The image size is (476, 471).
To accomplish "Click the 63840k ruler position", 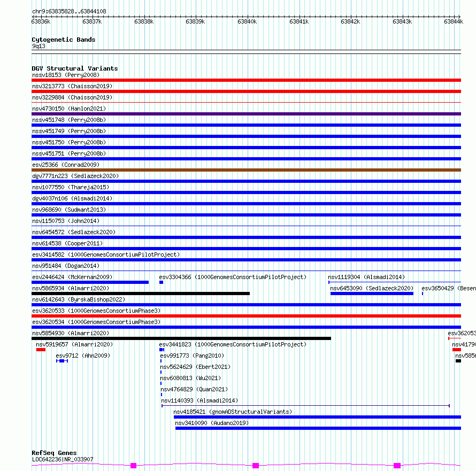I will (x=247, y=21).
